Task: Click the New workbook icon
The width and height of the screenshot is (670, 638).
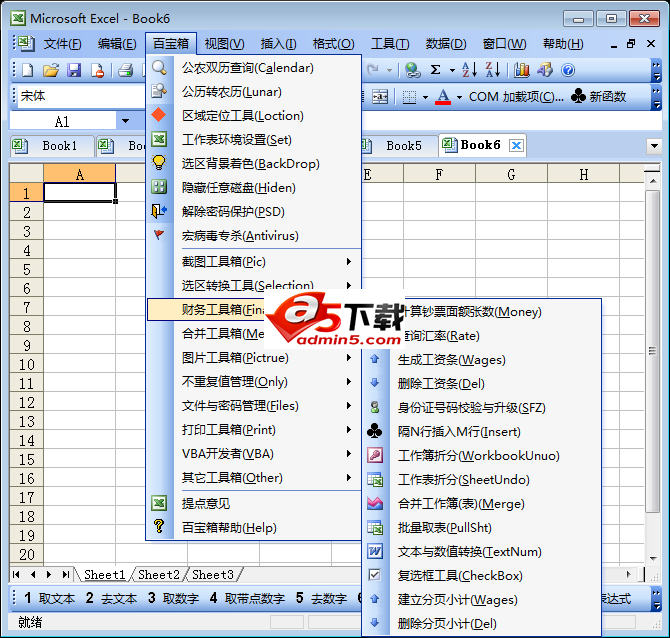Action: click(28, 70)
